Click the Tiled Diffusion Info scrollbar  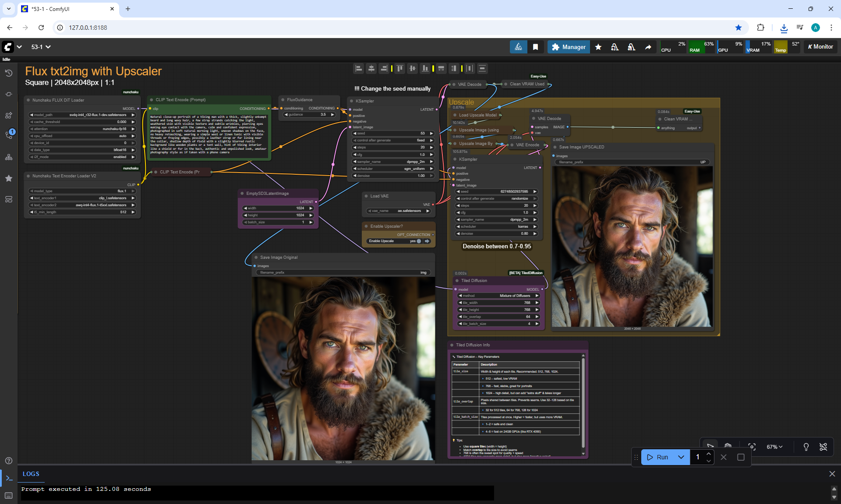pos(583,403)
